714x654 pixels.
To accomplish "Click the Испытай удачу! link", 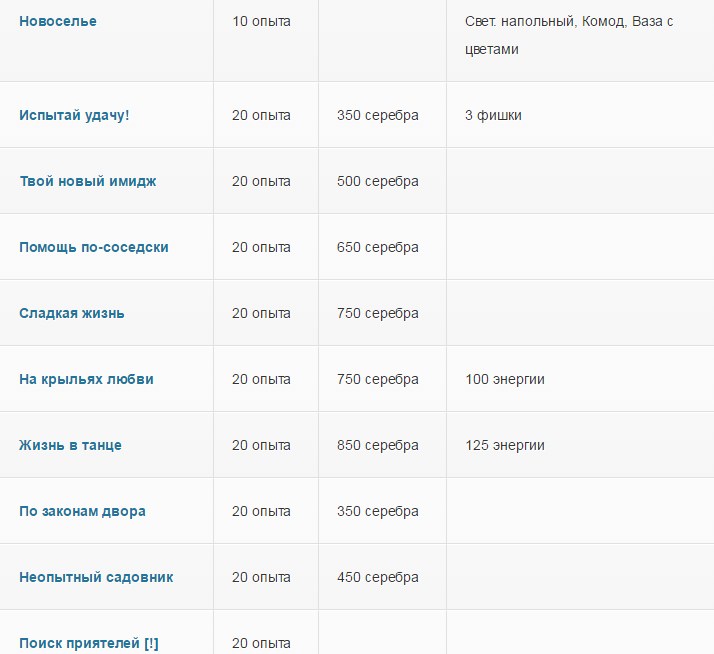I will pos(74,115).
